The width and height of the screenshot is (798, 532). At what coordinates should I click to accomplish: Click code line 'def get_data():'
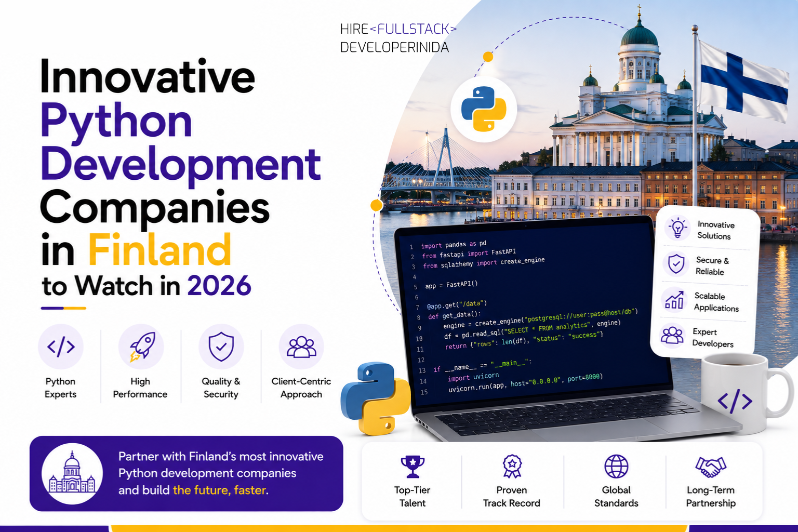click(x=454, y=315)
